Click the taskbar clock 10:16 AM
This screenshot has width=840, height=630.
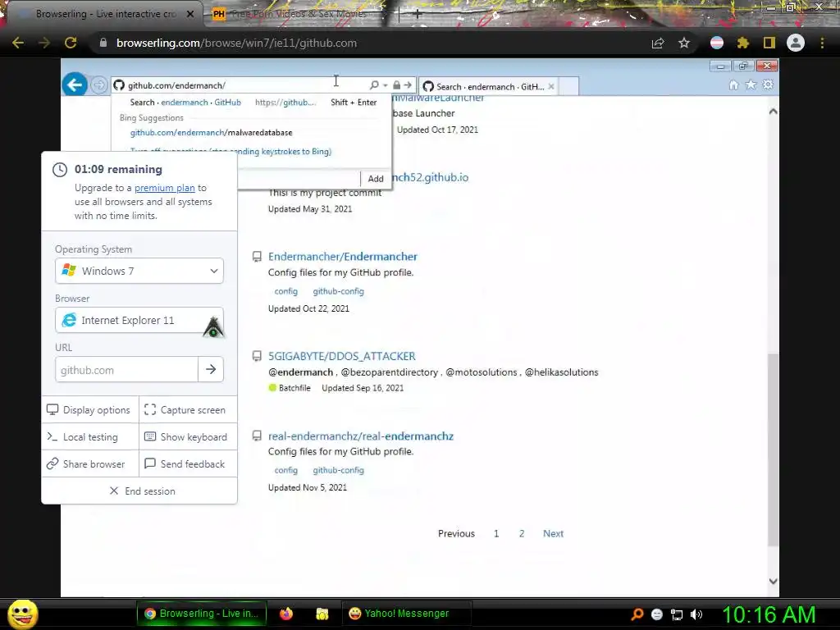(769, 614)
